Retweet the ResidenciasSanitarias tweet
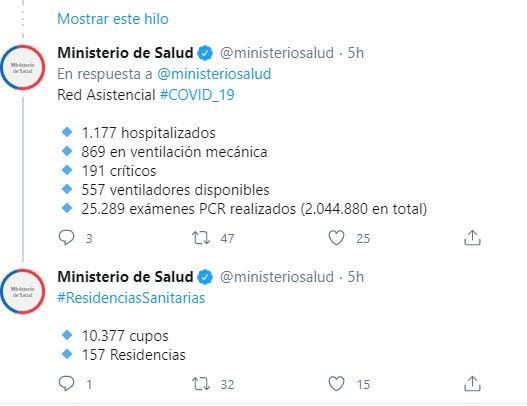527x406 pixels. tap(201, 383)
